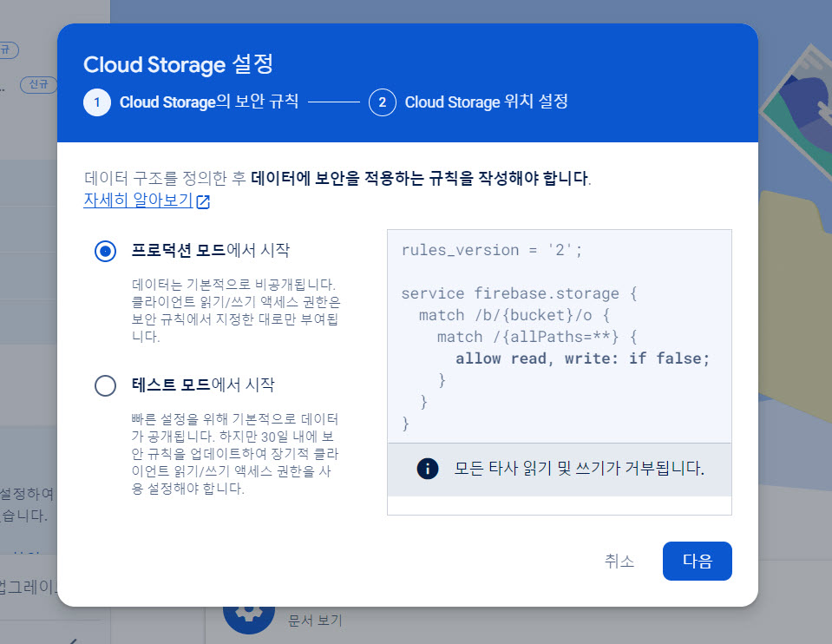This screenshot has width=832, height=644.
Task: Click the 데이터는 기본적으로 비공개됩니다 description paragraph
Action: (236, 310)
